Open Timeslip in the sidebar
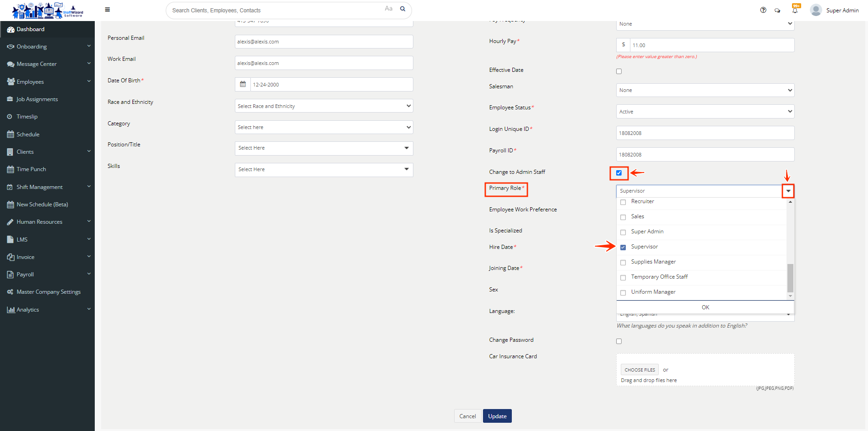The height and width of the screenshot is (431, 868). point(27,117)
